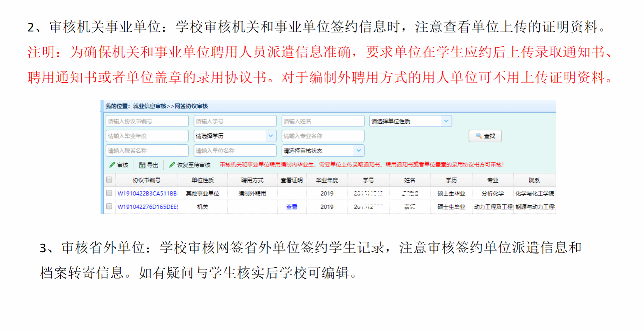Click the 恢复至待审核 pencil icon
Viewport: 644px width, 333px height.
tap(172, 165)
